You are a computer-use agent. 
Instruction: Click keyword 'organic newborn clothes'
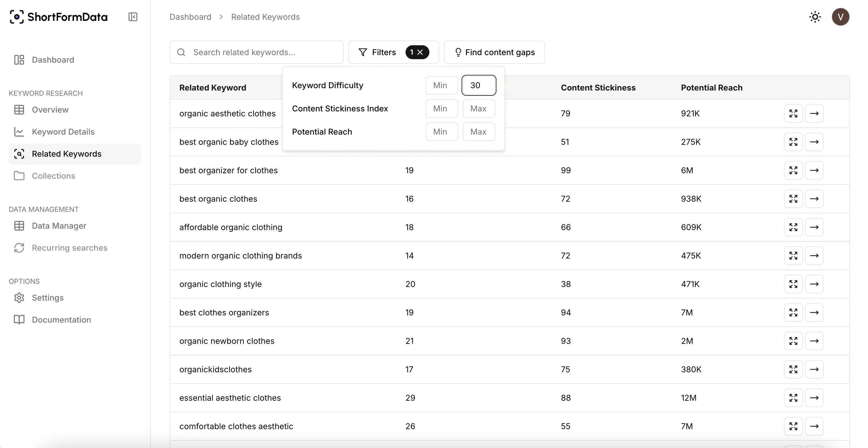pyautogui.click(x=227, y=341)
